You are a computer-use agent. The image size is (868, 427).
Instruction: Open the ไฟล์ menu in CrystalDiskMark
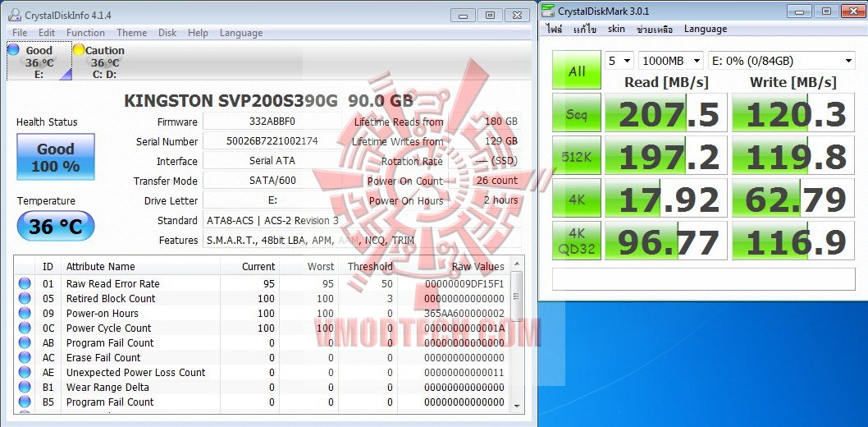(554, 29)
